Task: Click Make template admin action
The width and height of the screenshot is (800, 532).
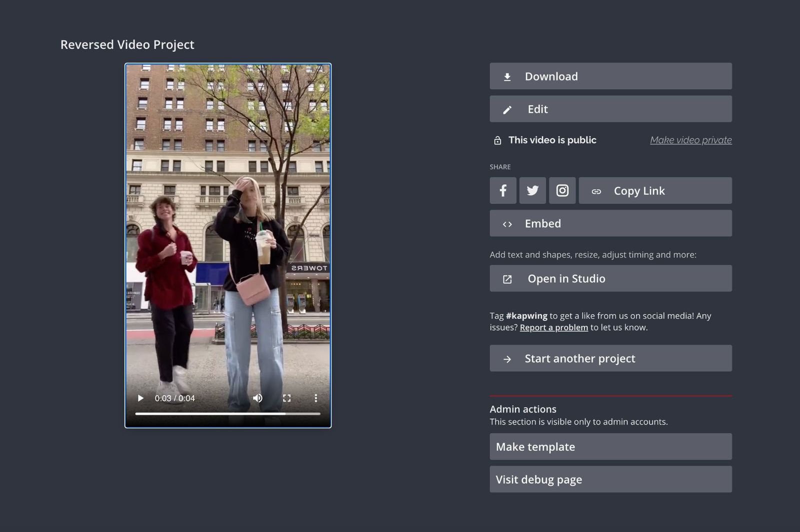Action: pyautogui.click(x=610, y=447)
